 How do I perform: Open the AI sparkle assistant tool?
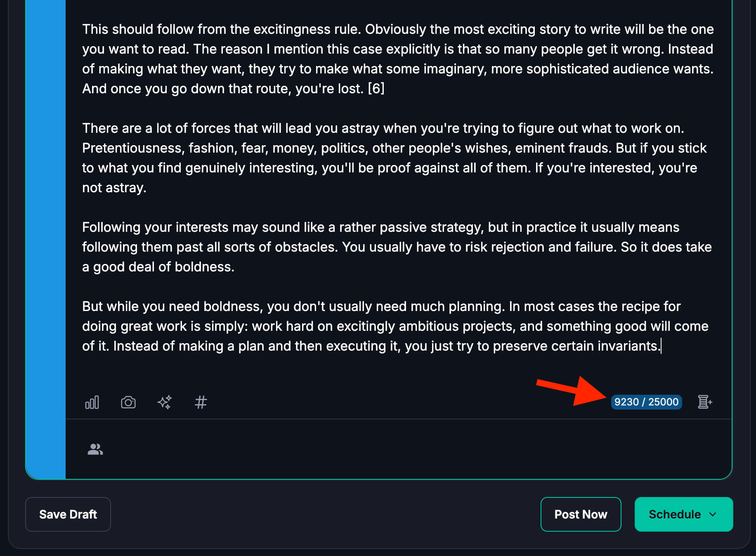(165, 402)
